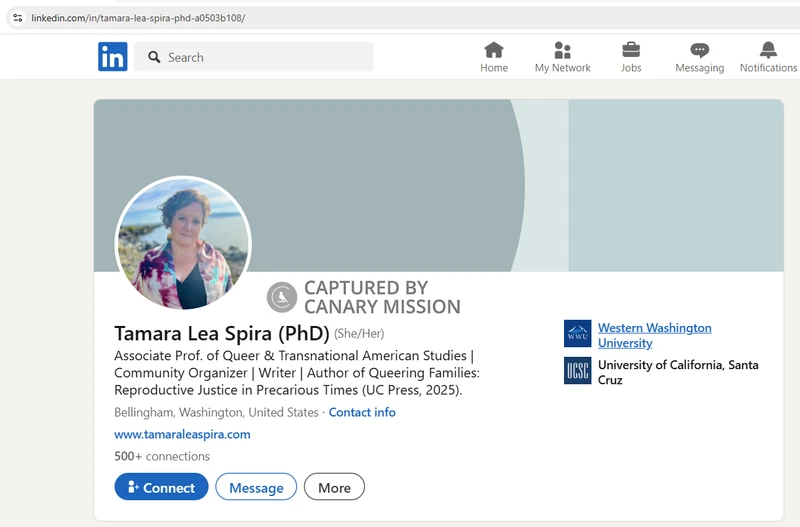Open the Jobs briefcase icon
Screen dimensions: 800x527
coord(631,50)
